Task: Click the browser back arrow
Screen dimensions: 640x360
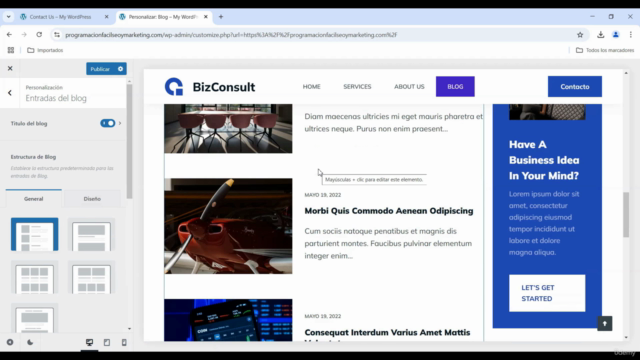Action: tap(9, 35)
